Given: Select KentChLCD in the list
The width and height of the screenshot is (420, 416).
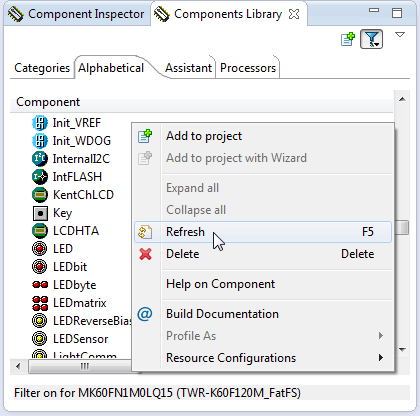Looking at the screenshot, I should pos(83,195).
